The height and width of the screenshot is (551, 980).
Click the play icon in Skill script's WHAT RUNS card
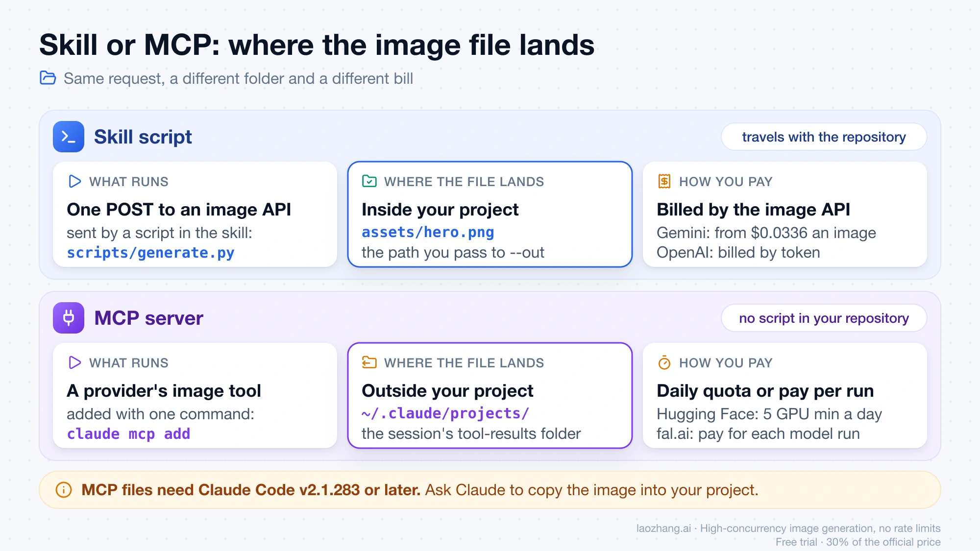pyautogui.click(x=74, y=181)
